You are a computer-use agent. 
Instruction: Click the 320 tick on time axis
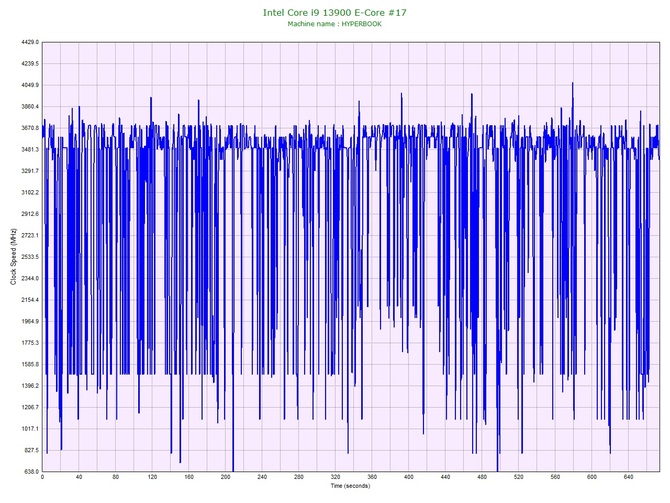coord(335,477)
